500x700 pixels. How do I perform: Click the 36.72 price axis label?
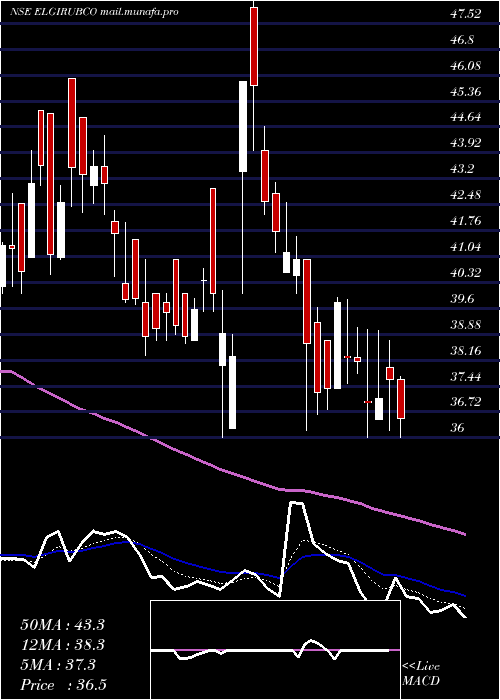pyautogui.click(x=466, y=402)
